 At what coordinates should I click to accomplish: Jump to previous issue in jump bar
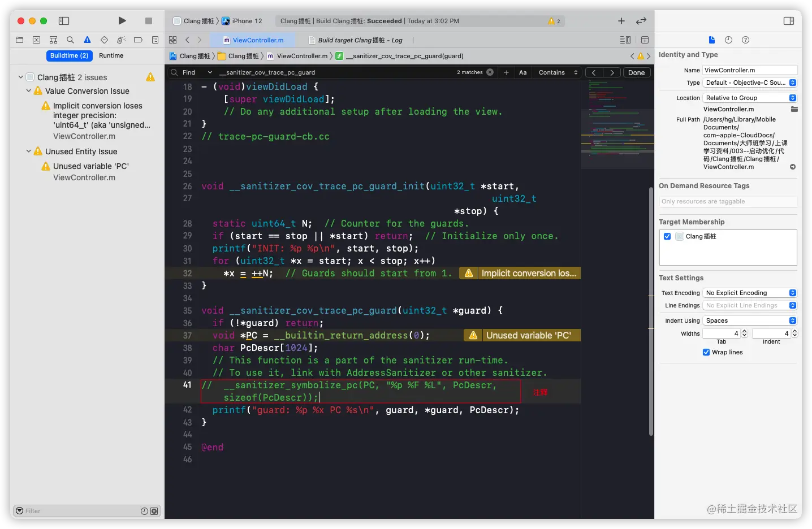(x=632, y=56)
